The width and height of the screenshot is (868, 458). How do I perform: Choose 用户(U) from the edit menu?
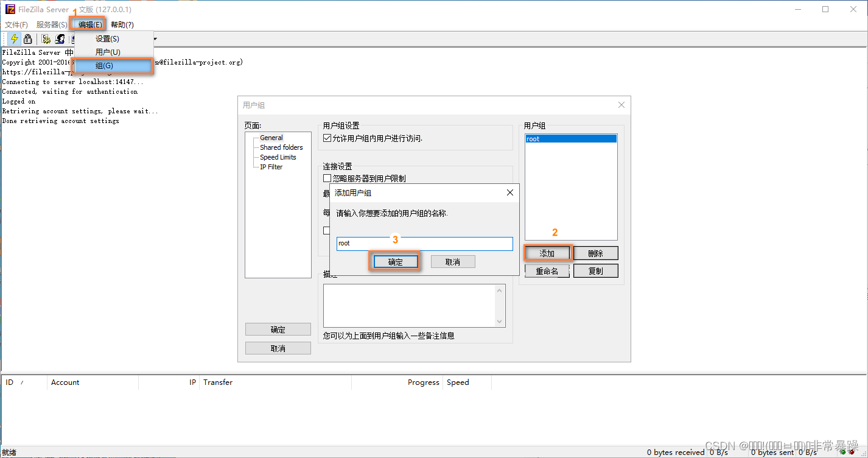(x=113, y=52)
